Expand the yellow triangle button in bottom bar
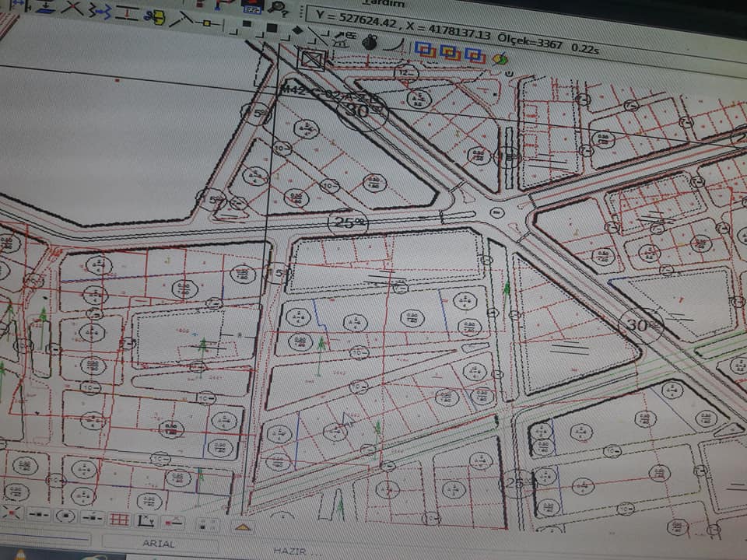Screen dimensions: 747x560 pos(243,527)
